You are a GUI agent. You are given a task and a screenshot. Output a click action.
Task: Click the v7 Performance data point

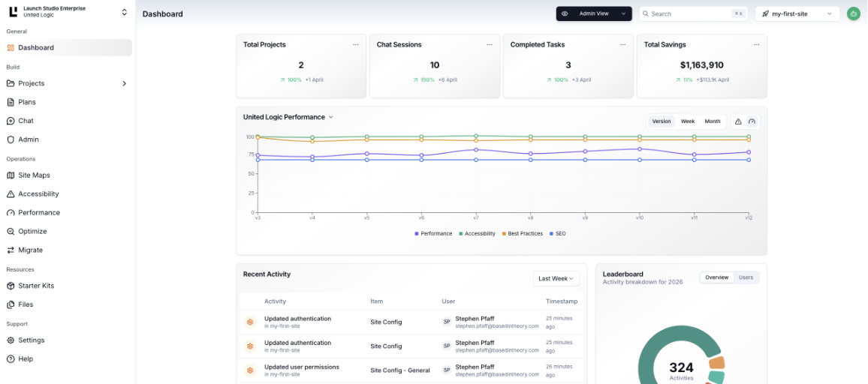click(476, 149)
